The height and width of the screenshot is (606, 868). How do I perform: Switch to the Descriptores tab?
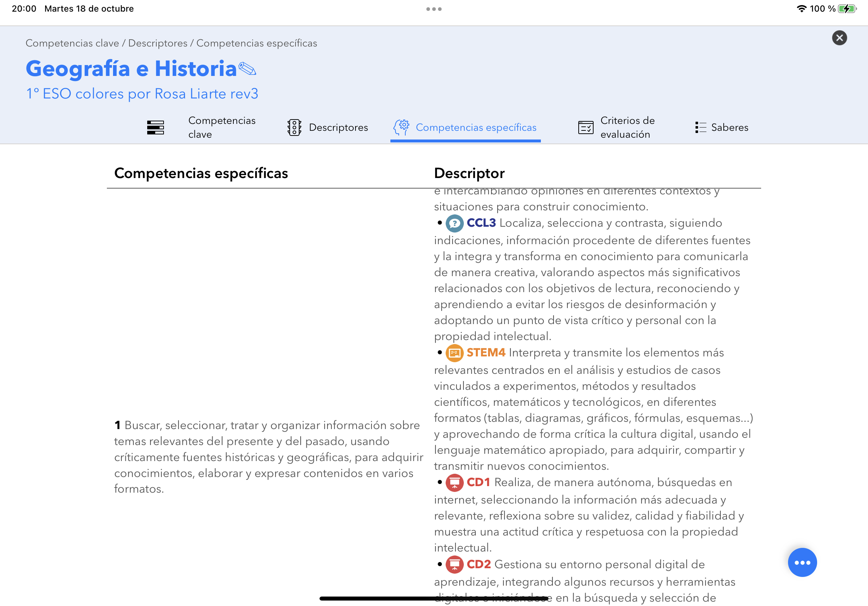[x=338, y=127]
